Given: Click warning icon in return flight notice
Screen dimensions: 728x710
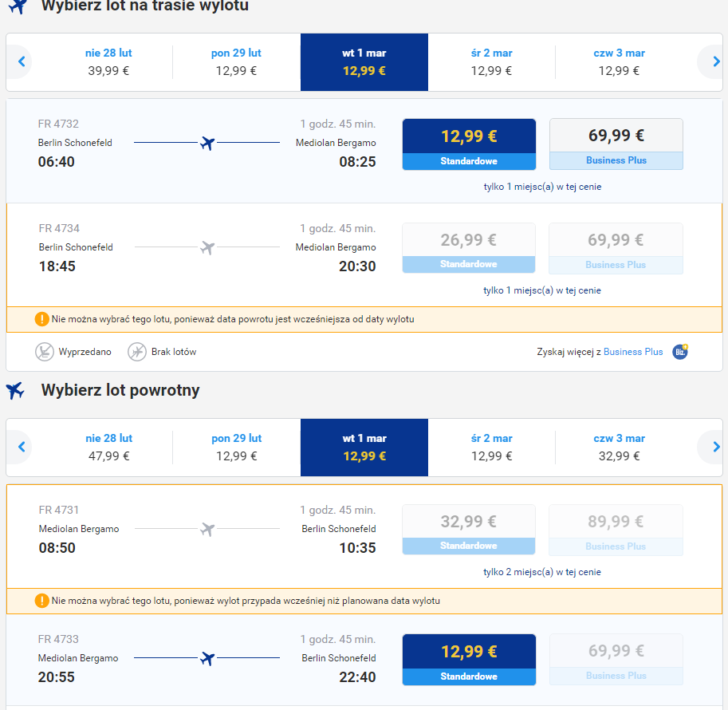Looking at the screenshot, I should pyautogui.click(x=41, y=601).
